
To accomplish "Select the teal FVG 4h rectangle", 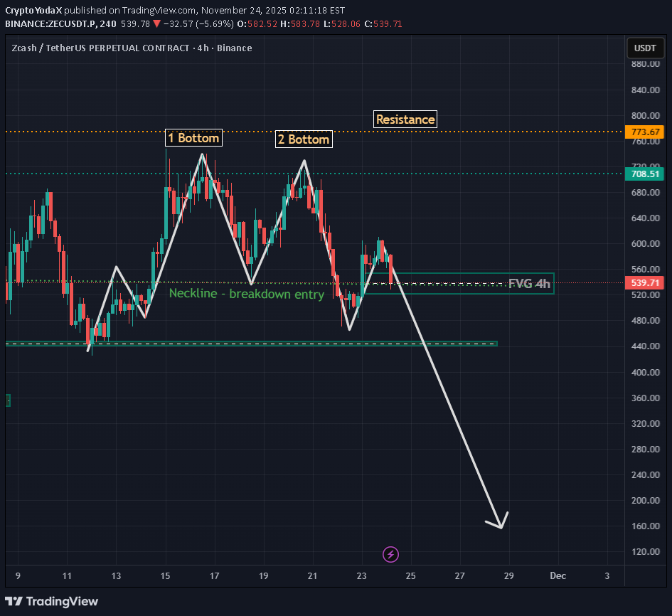I will pos(530,284).
